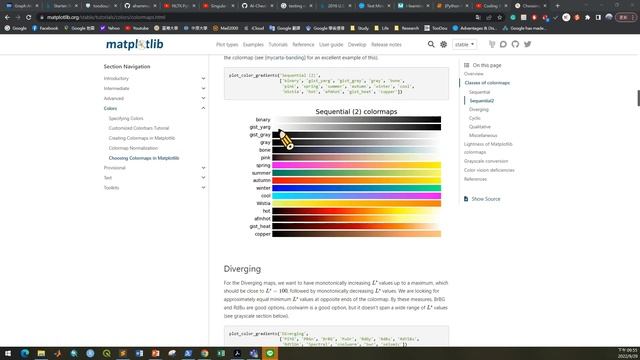Toggle the theme mode gear icon

pyautogui.click(x=444, y=44)
